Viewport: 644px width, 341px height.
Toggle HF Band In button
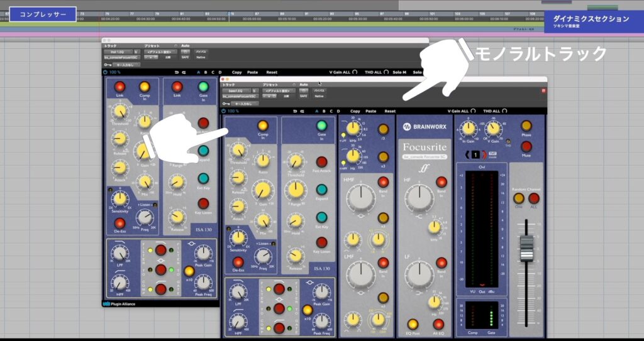[441, 182]
